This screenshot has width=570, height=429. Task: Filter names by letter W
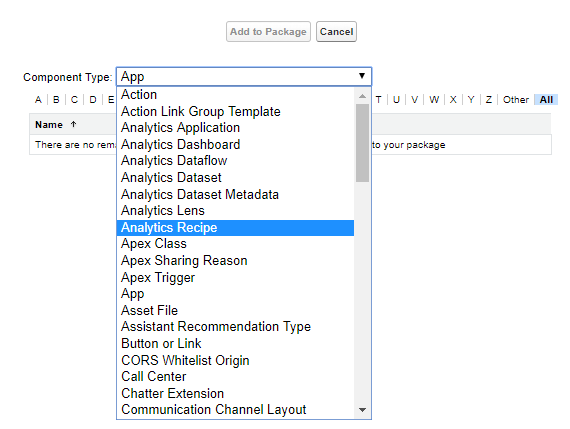(x=434, y=100)
